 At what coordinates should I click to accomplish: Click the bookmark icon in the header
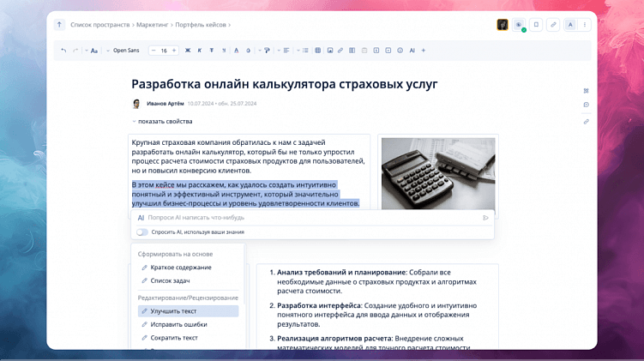tap(536, 25)
